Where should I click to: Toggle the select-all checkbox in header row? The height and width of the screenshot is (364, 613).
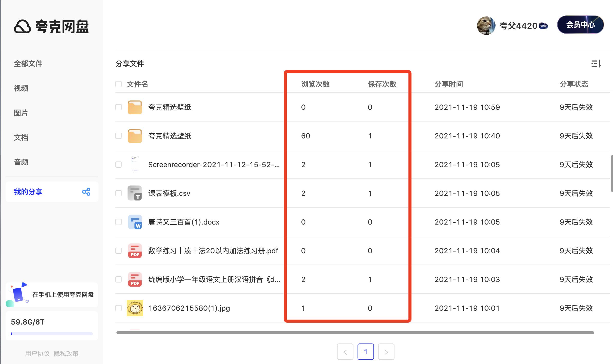coord(118,84)
